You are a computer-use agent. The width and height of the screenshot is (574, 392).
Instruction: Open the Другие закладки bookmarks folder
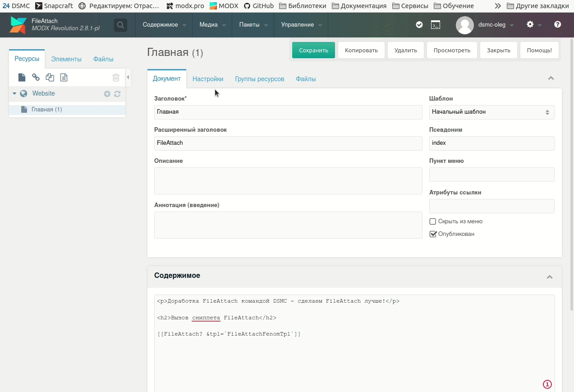click(538, 6)
